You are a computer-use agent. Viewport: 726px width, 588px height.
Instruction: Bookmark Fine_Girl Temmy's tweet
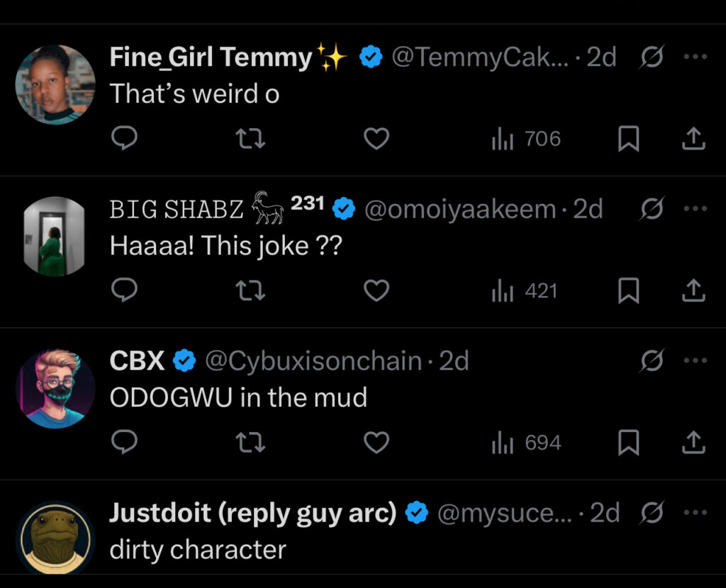[628, 139]
